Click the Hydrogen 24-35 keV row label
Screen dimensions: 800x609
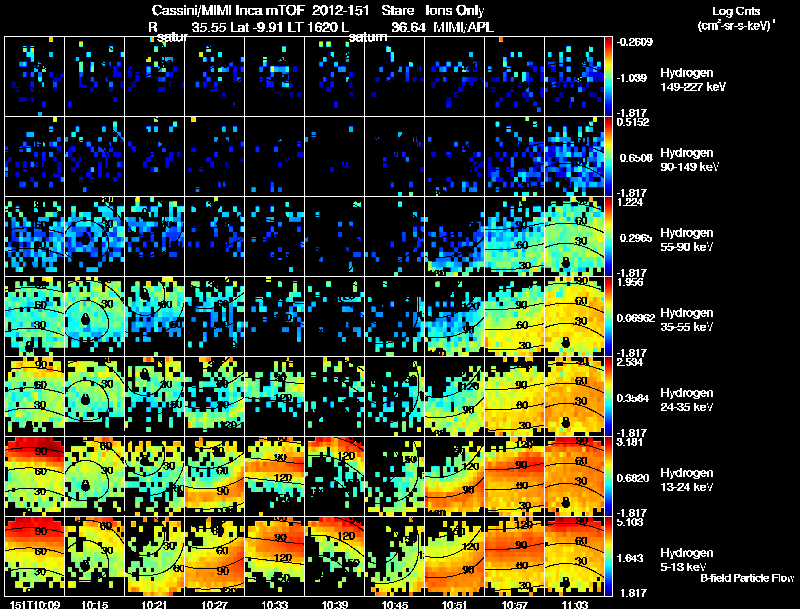click(687, 400)
